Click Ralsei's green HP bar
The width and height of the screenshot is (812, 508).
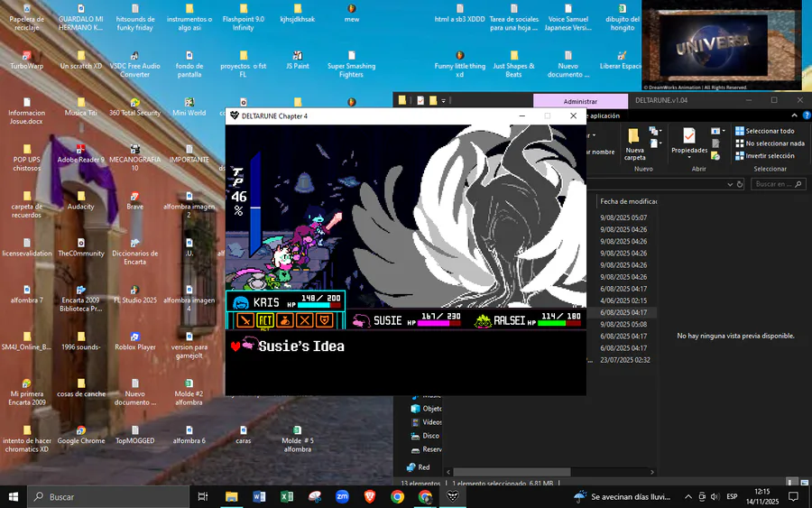point(559,323)
